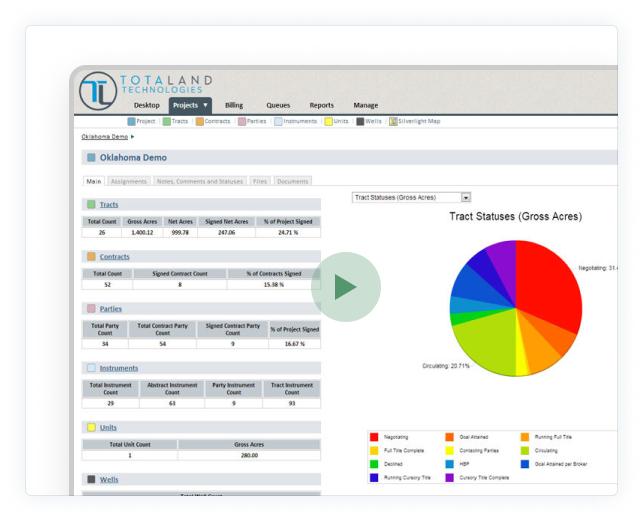
Task: Open the Instruments toolbar icon
Action: (x=278, y=121)
